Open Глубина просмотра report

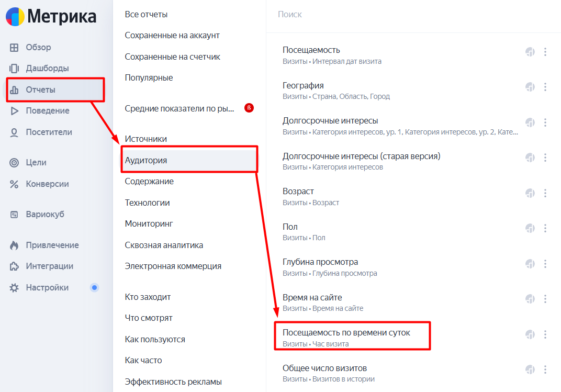320,262
